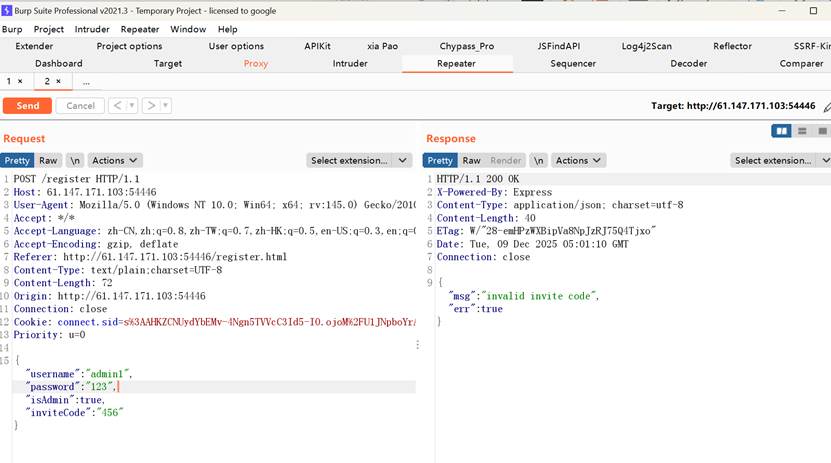Switch to Sequencer tab
The image size is (831, 463).
coord(573,63)
